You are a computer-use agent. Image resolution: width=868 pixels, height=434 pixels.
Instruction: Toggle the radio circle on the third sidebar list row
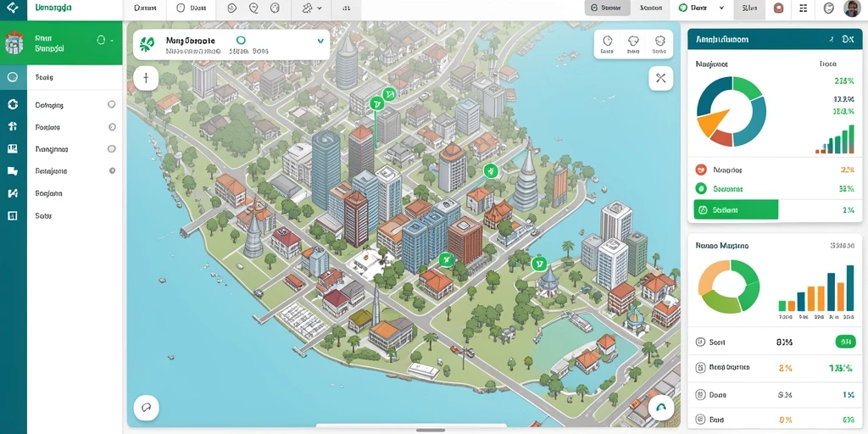pyautogui.click(x=111, y=149)
